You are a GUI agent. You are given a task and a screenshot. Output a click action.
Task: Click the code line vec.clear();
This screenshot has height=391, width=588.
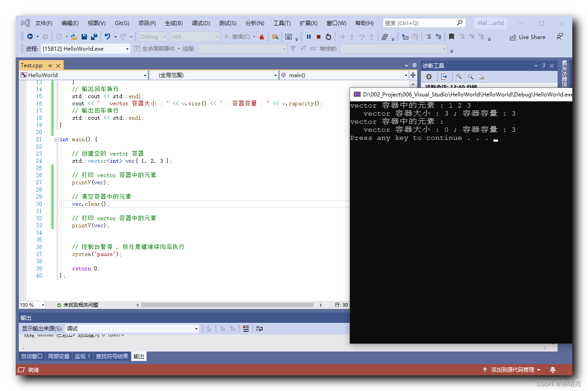[91, 204]
